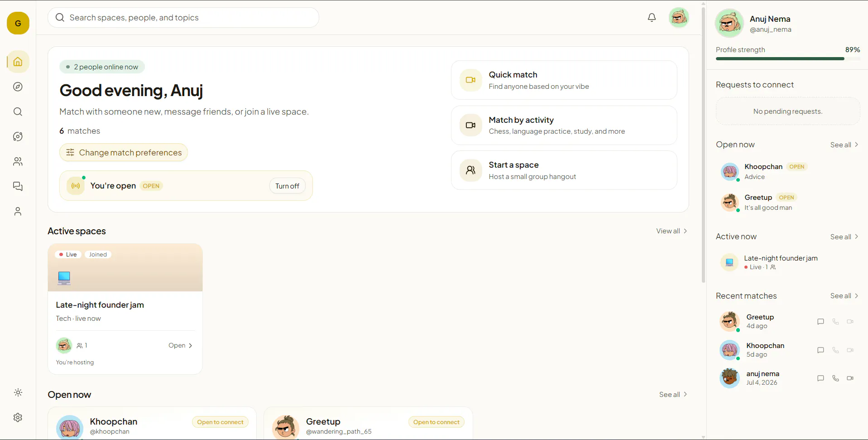Call Khoopchan using the phone icon
868x440 pixels.
point(835,350)
